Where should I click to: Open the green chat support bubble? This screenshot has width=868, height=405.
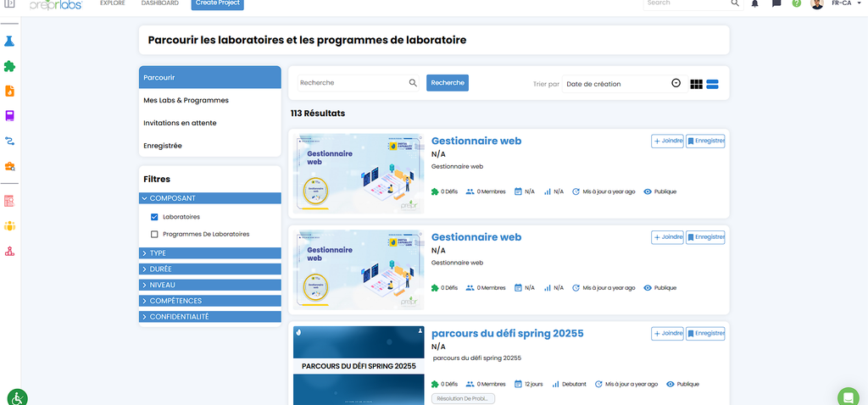848,397
